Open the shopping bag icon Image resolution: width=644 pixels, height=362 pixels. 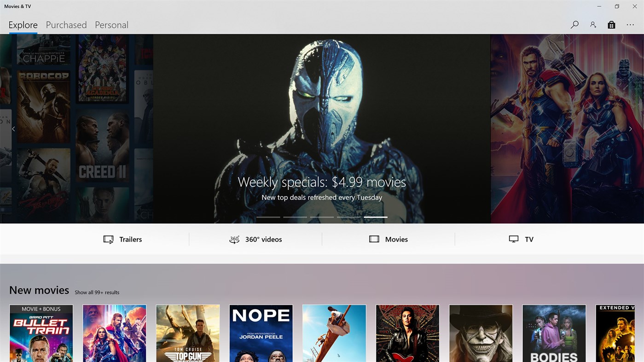click(611, 24)
